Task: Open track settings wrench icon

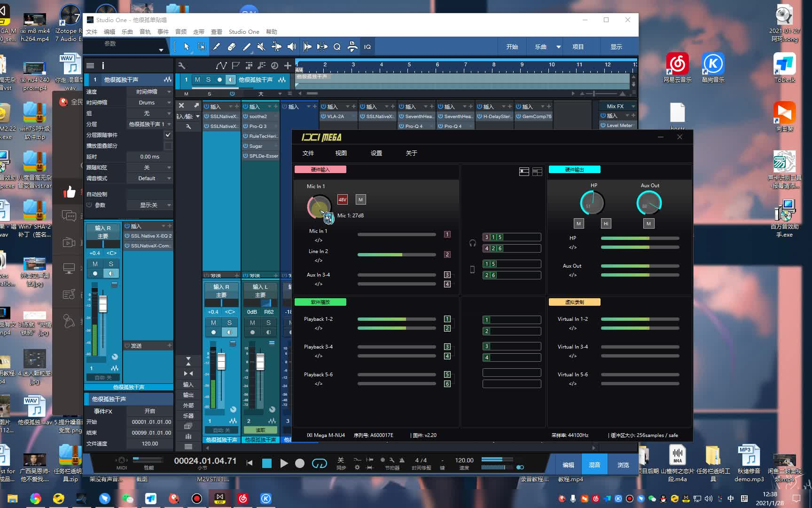Action: [182, 65]
